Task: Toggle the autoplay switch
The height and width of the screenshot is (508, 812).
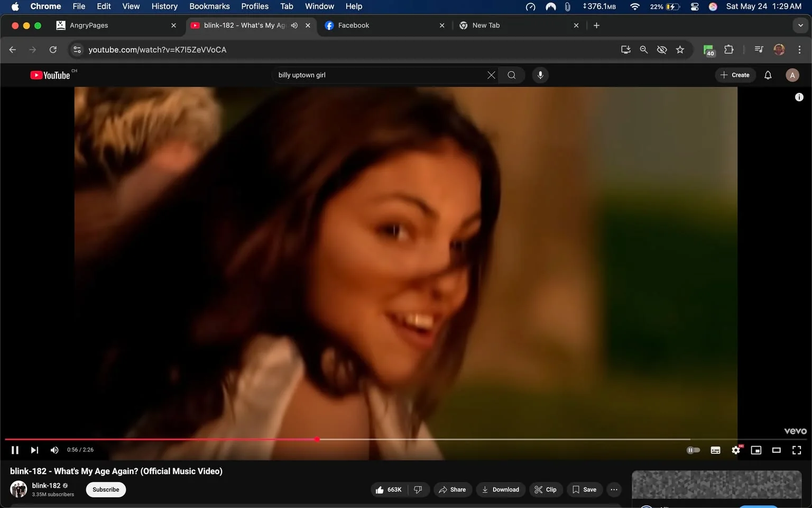Action: pos(693,450)
